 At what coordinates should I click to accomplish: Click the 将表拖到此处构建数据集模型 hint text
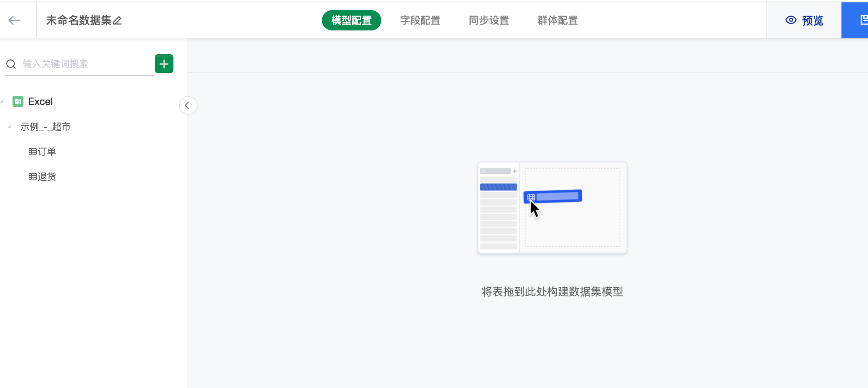pos(552,292)
